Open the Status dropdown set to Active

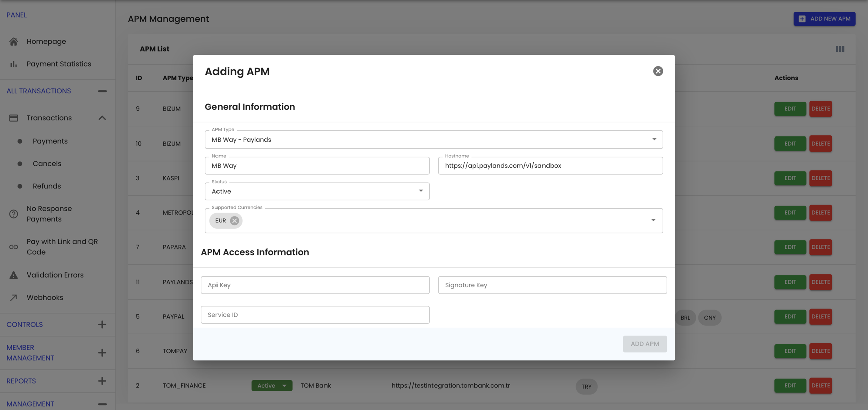coord(317,191)
